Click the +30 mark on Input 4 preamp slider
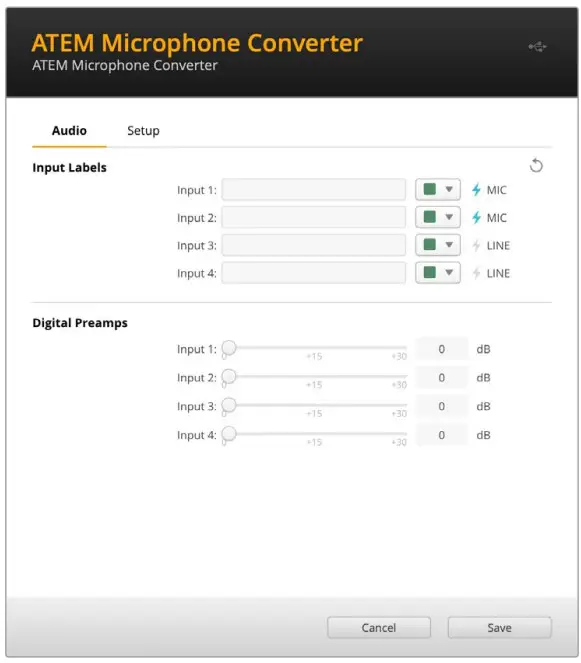Image resolution: width=581 pixels, height=663 pixels. (399, 442)
